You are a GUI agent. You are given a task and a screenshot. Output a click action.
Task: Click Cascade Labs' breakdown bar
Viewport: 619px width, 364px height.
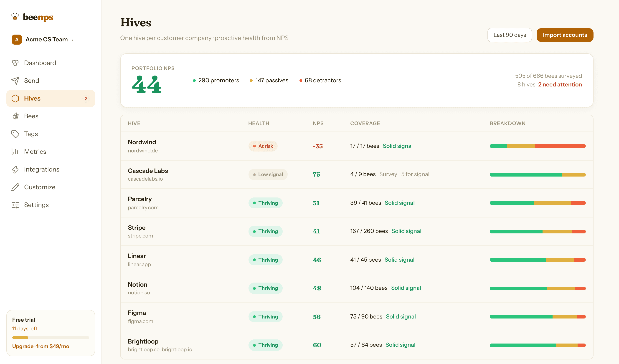click(x=538, y=175)
